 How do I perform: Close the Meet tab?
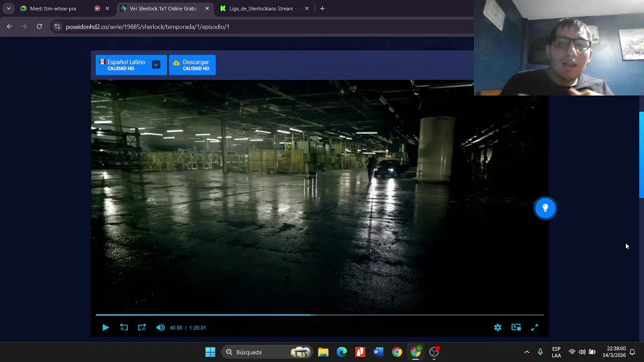[107, 9]
